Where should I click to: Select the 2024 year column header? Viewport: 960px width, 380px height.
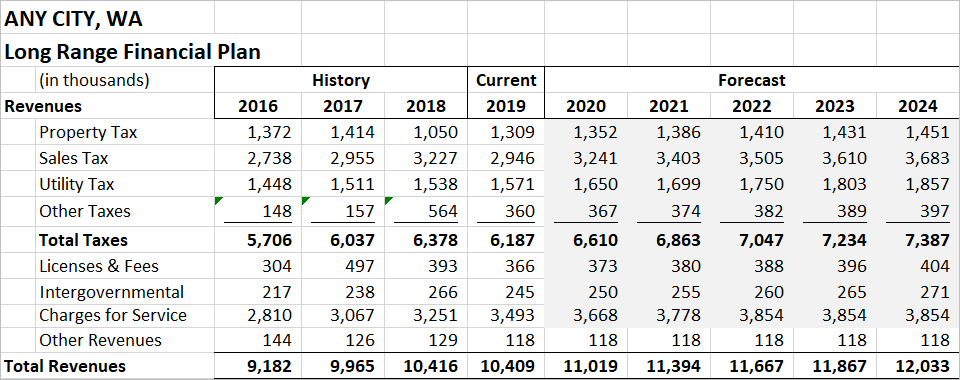pyautogui.click(x=918, y=106)
